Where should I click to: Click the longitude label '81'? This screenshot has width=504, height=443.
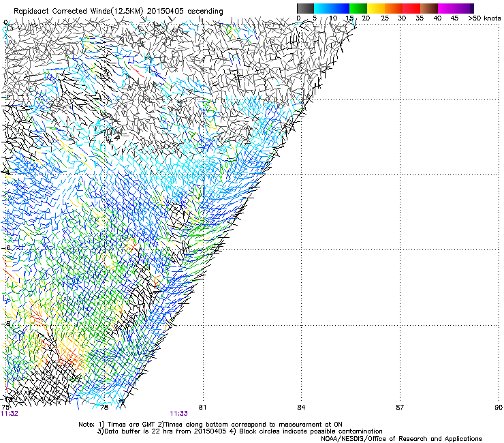202,408
